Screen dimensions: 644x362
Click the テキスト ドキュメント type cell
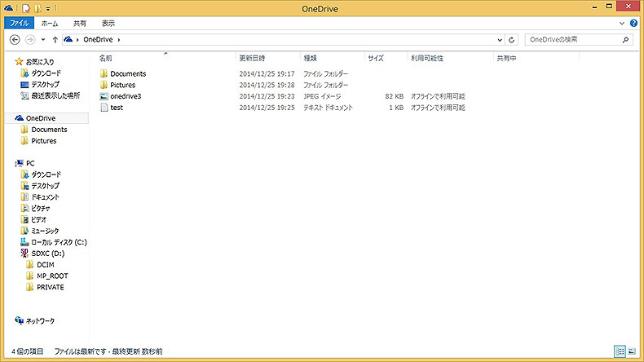[329, 108]
